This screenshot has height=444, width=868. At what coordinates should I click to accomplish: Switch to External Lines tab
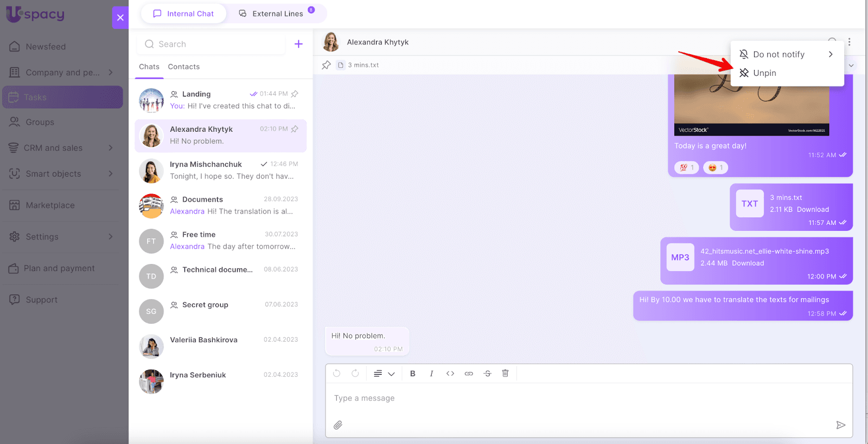[x=277, y=14]
